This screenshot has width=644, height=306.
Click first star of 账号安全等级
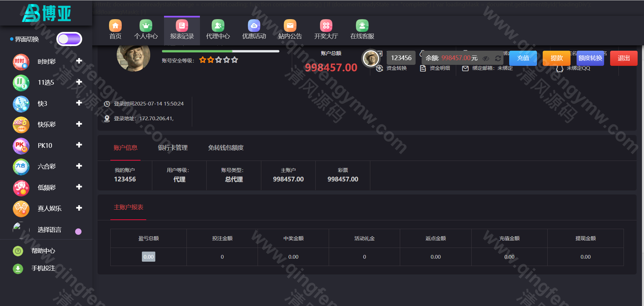[x=203, y=60]
